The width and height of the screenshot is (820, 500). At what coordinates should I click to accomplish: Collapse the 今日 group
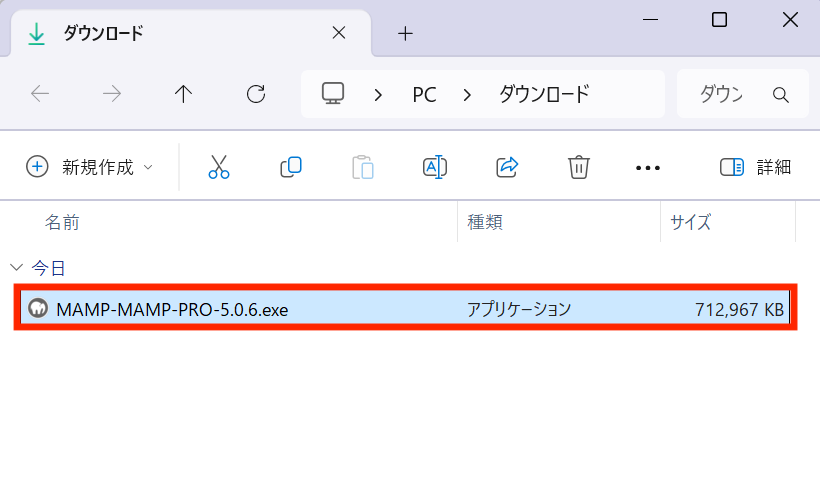pos(17,268)
